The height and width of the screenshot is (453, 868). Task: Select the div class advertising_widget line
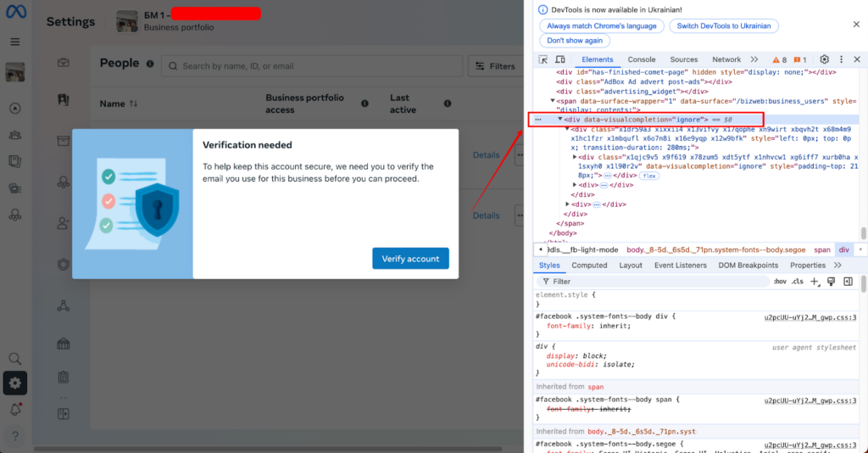[632, 92]
